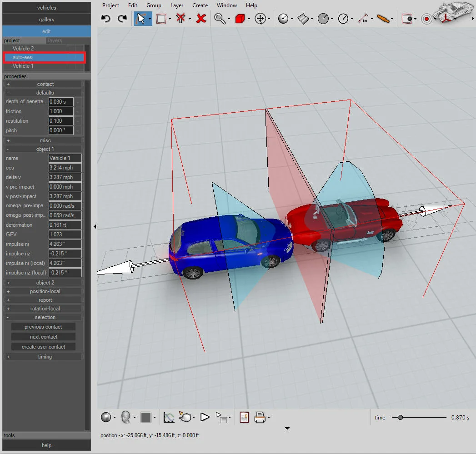Click the teapot render icon
Viewport: 476px width, 454px height.
(x=185, y=417)
